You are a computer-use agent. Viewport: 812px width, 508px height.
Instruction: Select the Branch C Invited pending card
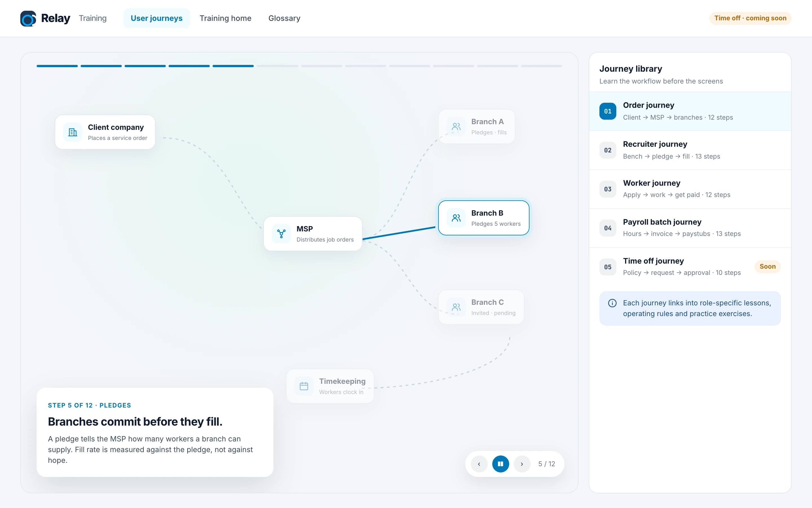click(x=481, y=307)
